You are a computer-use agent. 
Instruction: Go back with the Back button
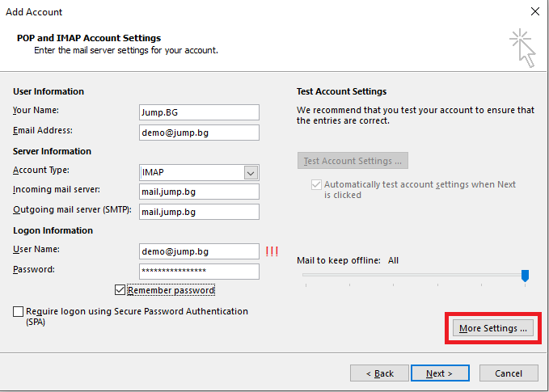click(x=379, y=373)
